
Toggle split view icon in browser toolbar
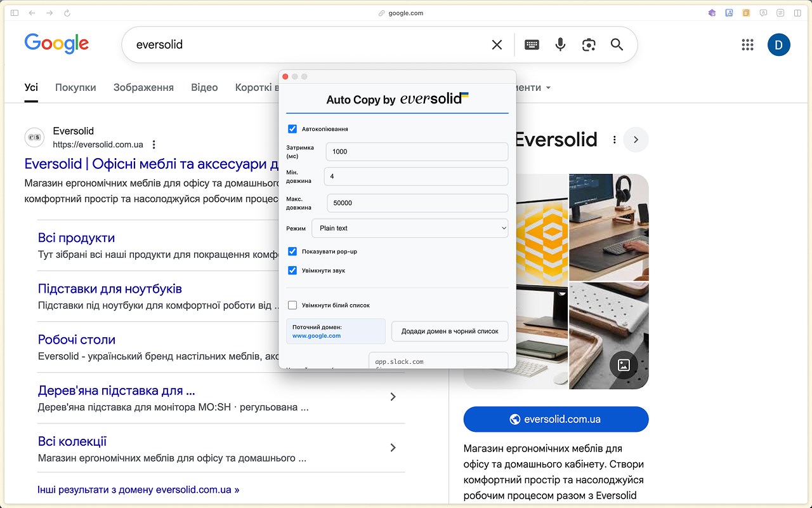(x=797, y=13)
